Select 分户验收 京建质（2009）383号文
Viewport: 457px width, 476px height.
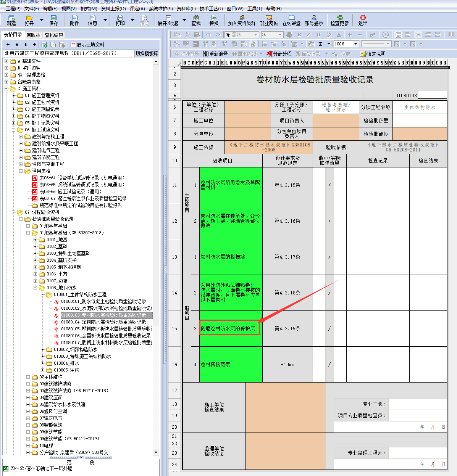pos(74,452)
